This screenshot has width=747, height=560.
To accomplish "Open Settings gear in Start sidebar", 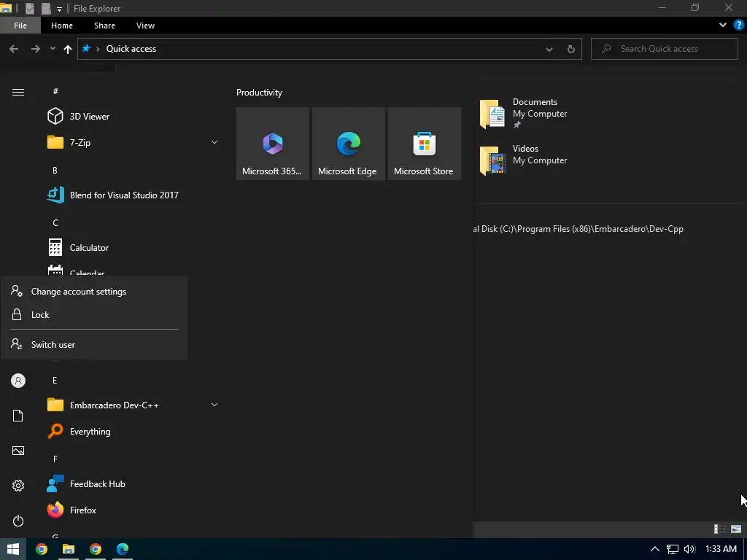I will [18, 486].
